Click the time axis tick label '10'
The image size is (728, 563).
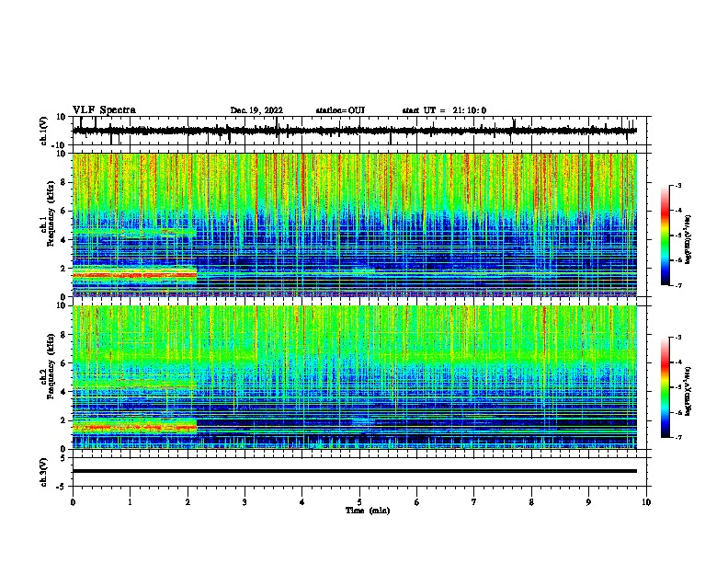tap(646, 502)
